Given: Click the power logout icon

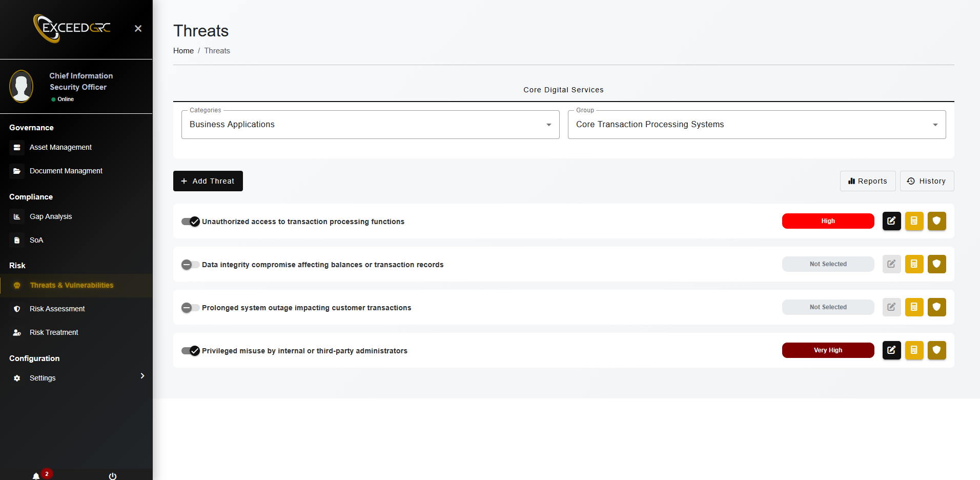Looking at the screenshot, I should pyautogui.click(x=113, y=476).
